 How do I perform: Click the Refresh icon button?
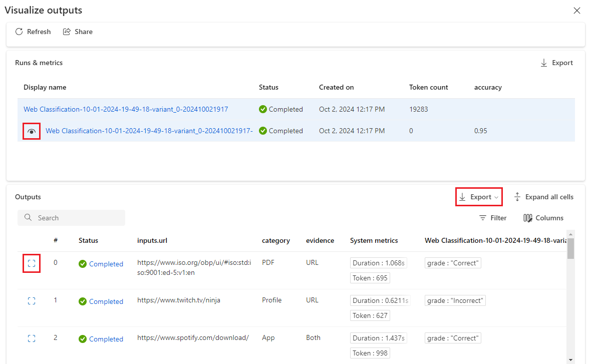point(33,32)
